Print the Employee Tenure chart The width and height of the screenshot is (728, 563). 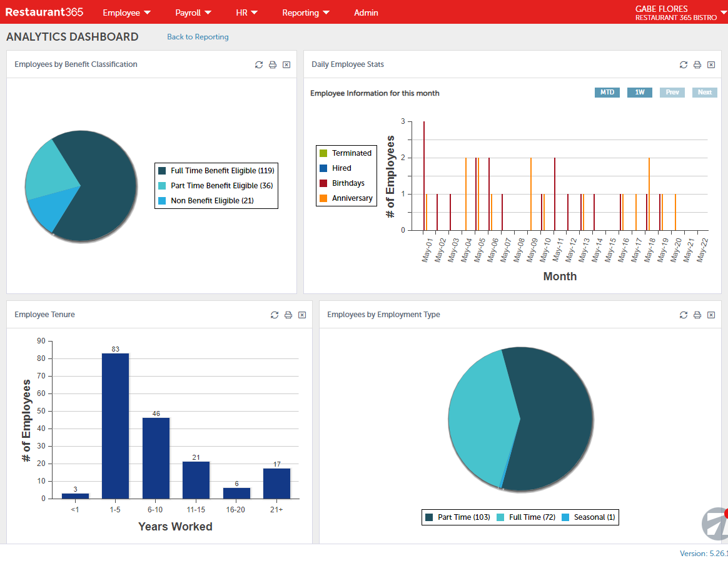[x=288, y=315]
